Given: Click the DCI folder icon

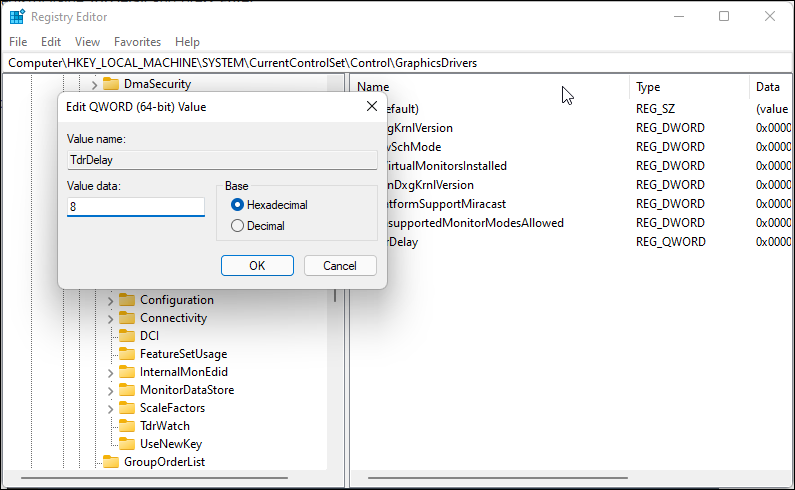Looking at the screenshot, I should 127,336.
